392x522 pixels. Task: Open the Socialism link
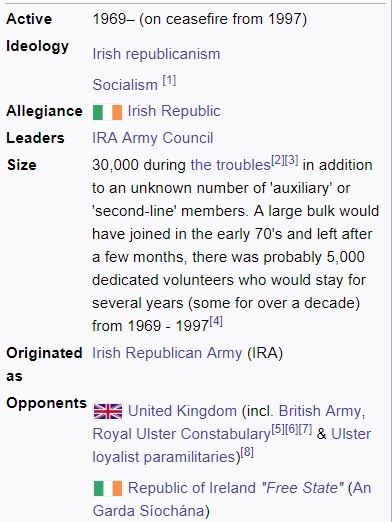[125, 85]
